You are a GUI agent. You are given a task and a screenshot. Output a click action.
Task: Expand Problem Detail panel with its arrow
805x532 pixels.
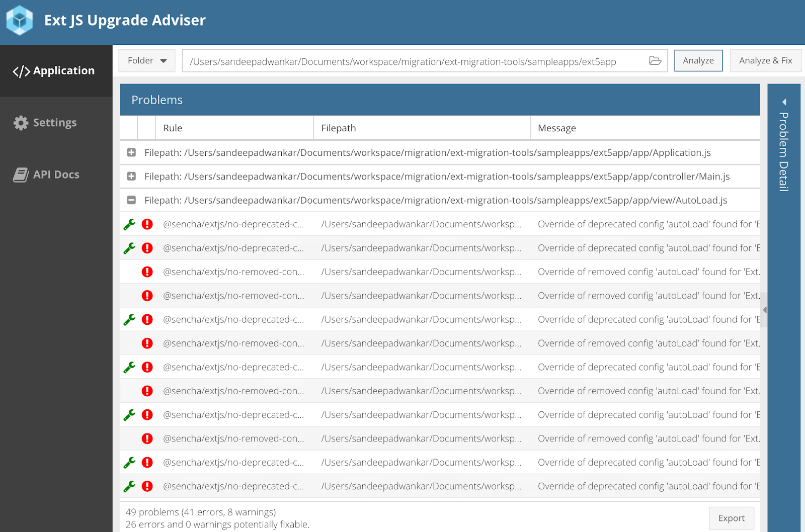click(784, 102)
